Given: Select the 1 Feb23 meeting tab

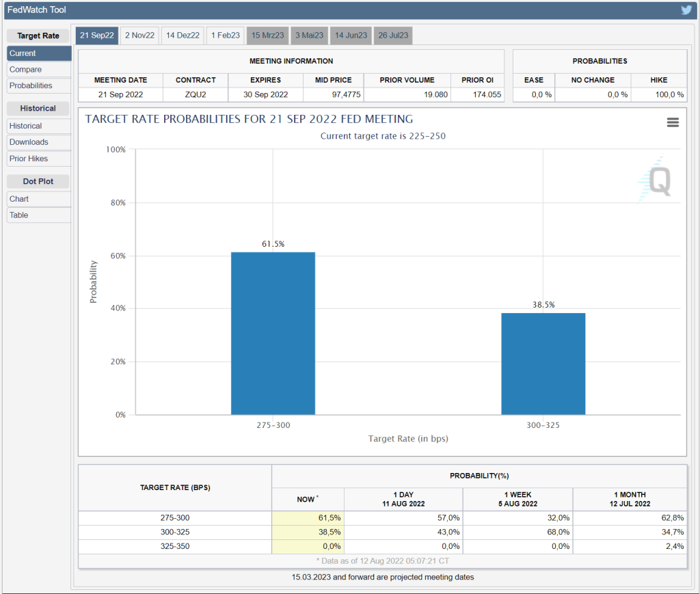Looking at the screenshot, I should coord(226,36).
